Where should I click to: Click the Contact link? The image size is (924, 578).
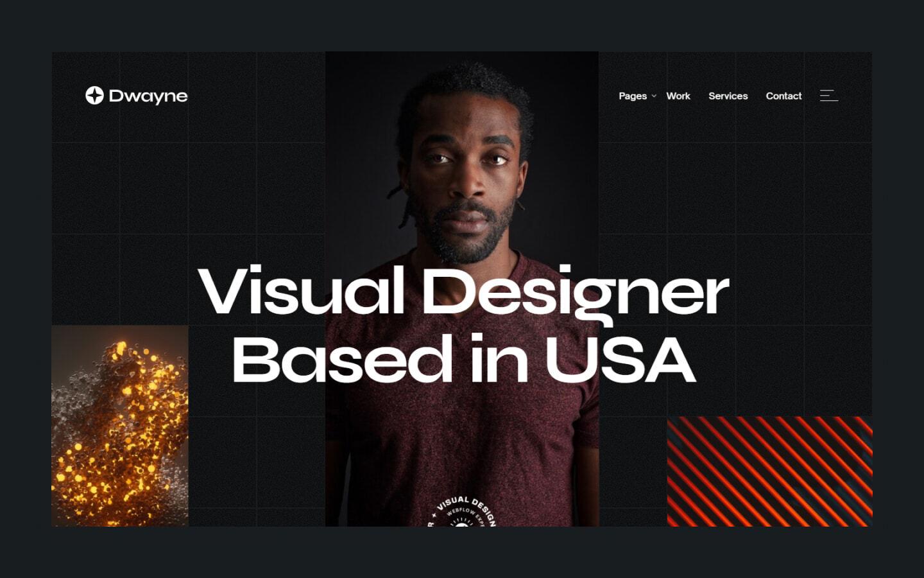[783, 96]
